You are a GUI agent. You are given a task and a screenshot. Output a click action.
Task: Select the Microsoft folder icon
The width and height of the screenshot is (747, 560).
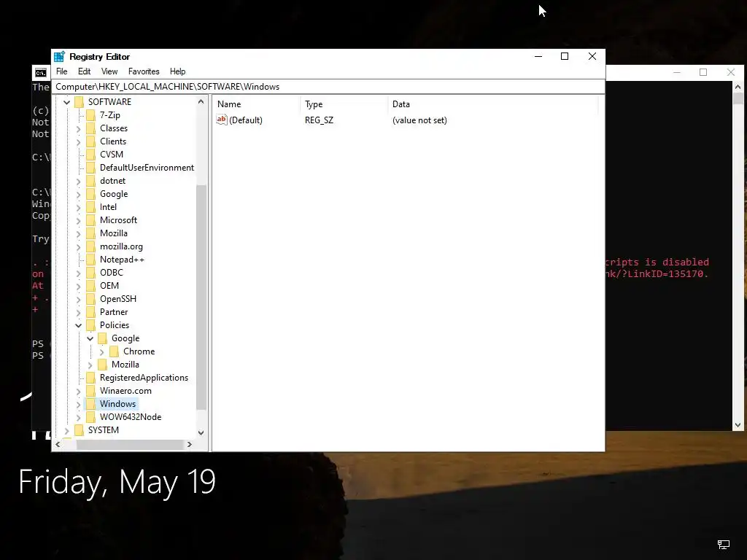[x=91, y=220]
